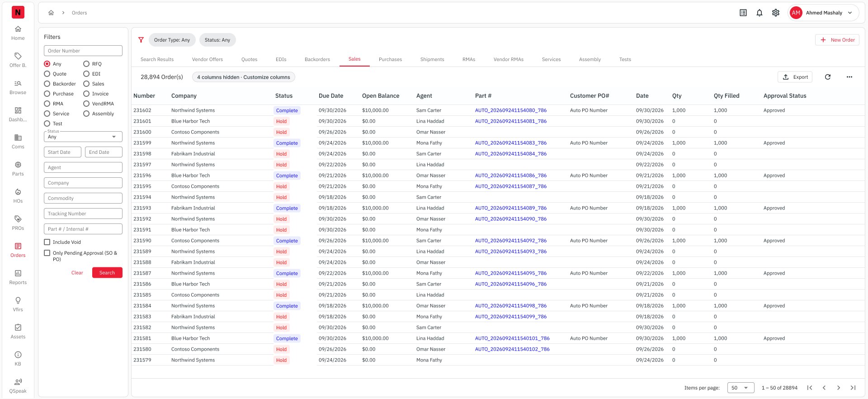This screenshot has width=868, height=399.
Task: Open the KB info icon
Action: [x=18, y=355]
